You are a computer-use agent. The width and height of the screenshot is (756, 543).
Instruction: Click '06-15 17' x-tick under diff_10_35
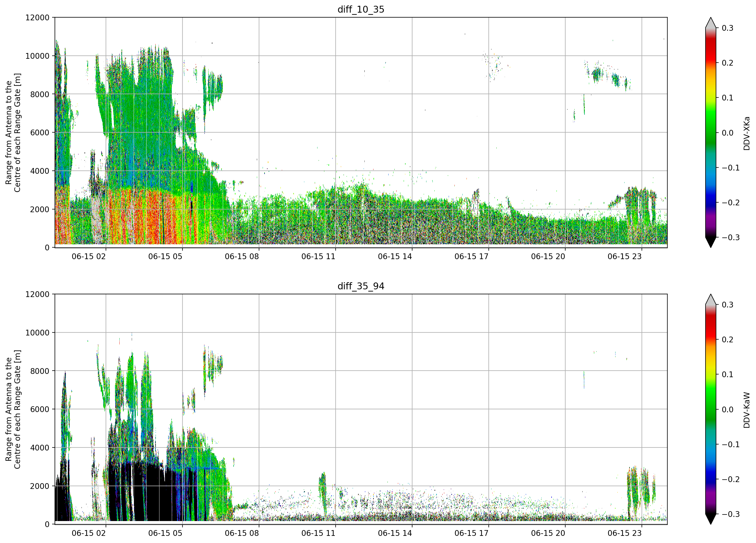472,256
